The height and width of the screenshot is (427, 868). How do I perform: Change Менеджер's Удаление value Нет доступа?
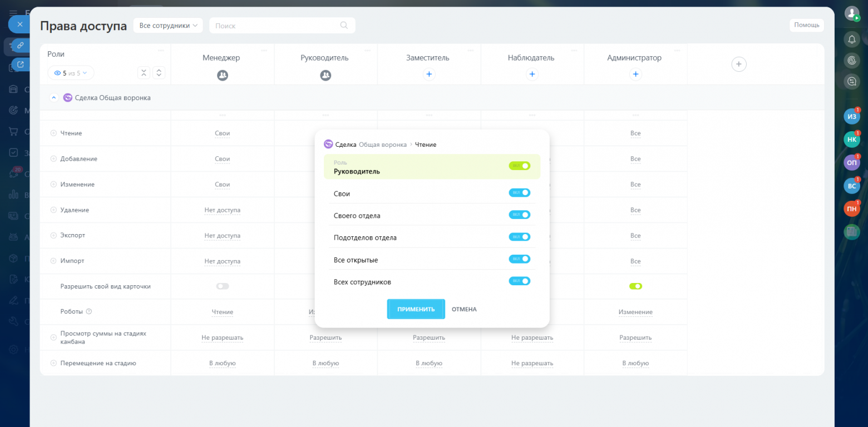click(x=223, y=210)
